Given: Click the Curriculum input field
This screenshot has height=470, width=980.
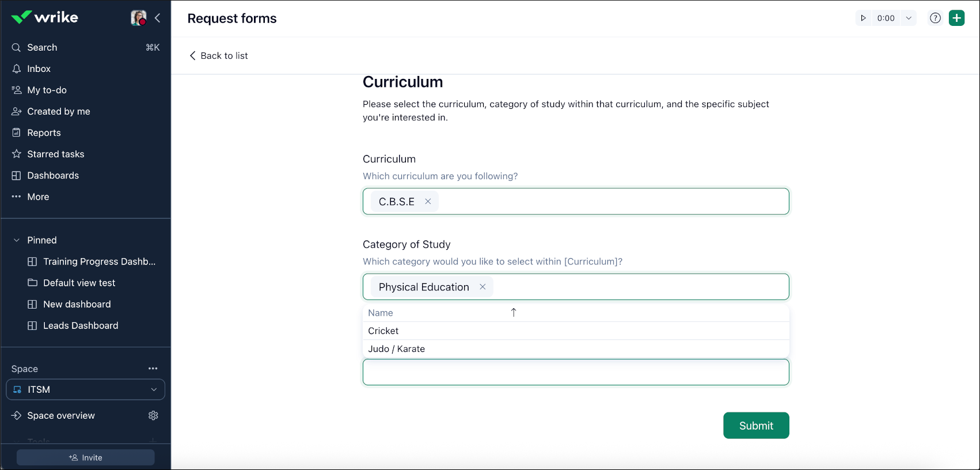Looking at the screenshot, I should (x=576, y=202).
